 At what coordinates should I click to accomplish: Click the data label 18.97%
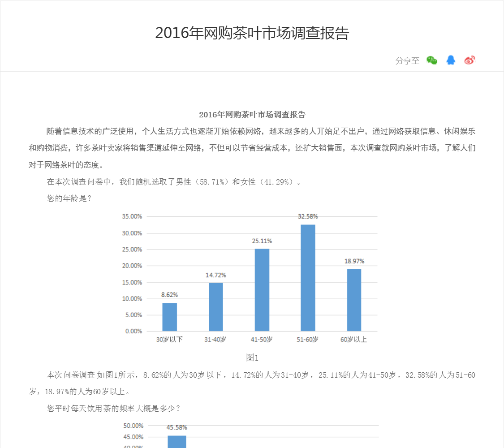(354, 261)
